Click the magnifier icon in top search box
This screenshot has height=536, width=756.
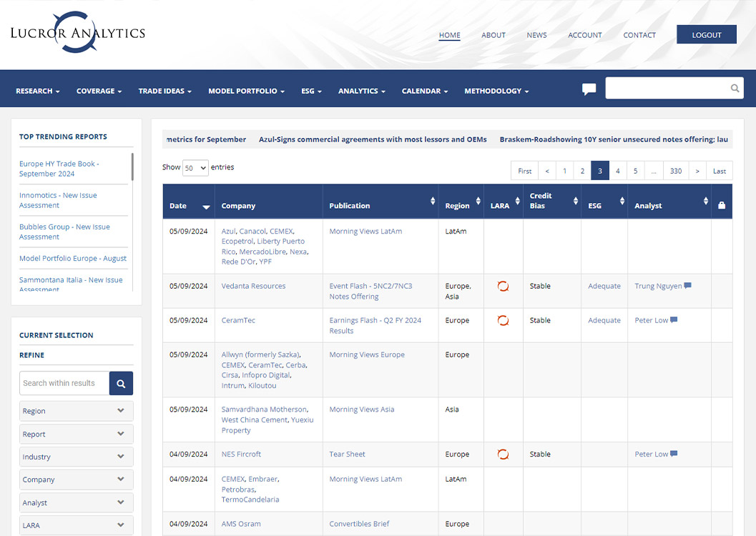[x=735, y=88]
